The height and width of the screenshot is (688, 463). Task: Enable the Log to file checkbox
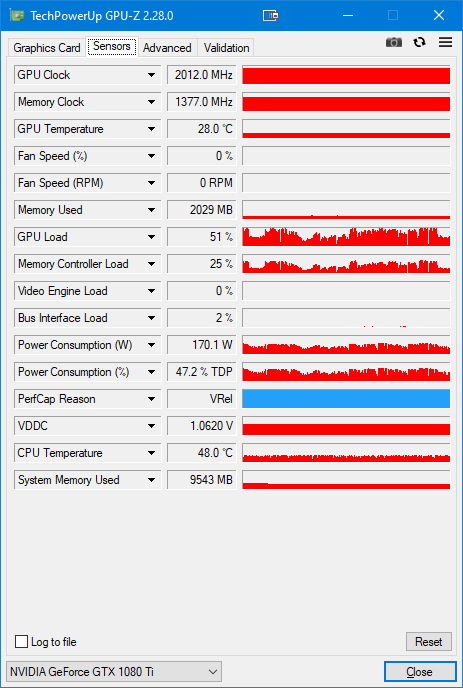click(22, 641)
